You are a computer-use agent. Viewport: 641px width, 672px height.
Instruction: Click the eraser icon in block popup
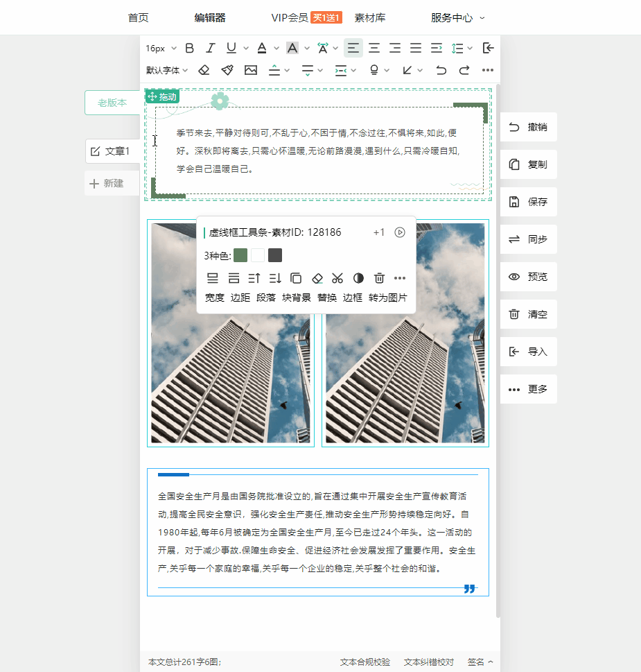pos(317,279)
